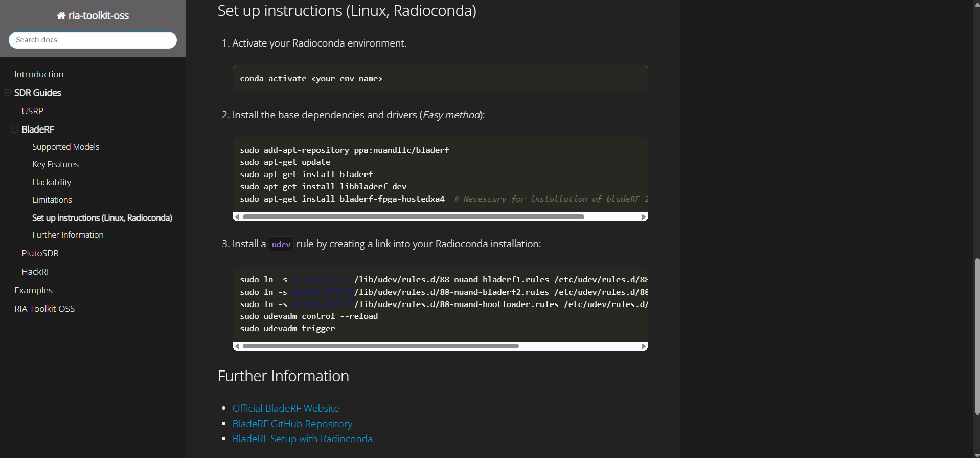
Task: Click the udev code block horizontal scrollbar
Action: click(380, 346)
